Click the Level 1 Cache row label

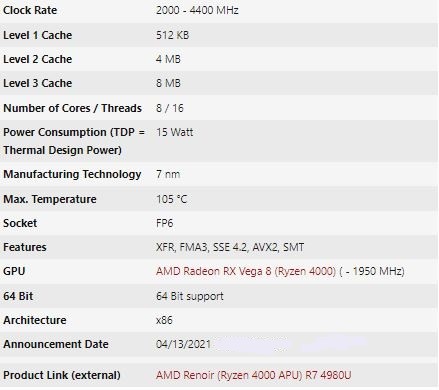point(37,35)
